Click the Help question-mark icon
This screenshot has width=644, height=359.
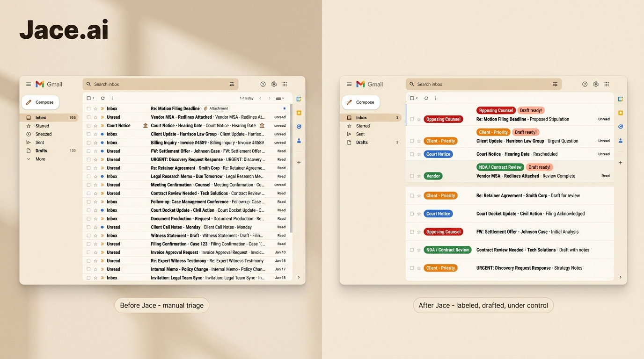[263, 84]
